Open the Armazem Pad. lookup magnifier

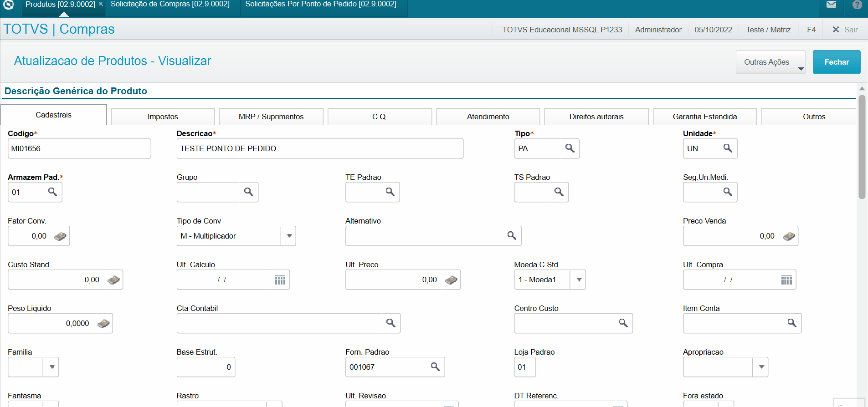click(x=52, y=192)
